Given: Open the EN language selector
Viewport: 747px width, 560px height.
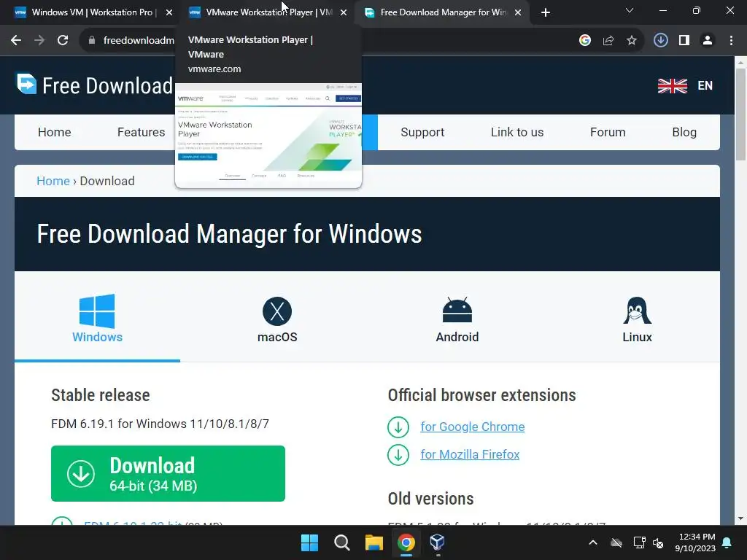Looking at the screenshot, I should click(705, 86).
